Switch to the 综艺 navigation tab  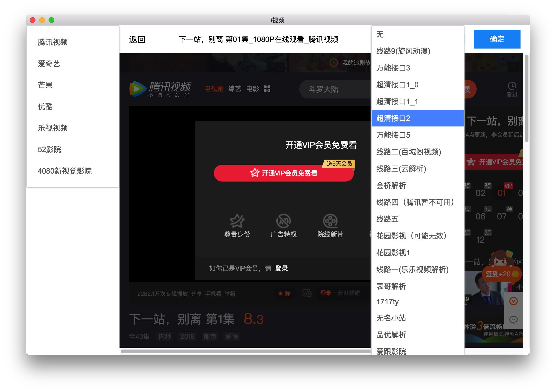tap(234, 89)
